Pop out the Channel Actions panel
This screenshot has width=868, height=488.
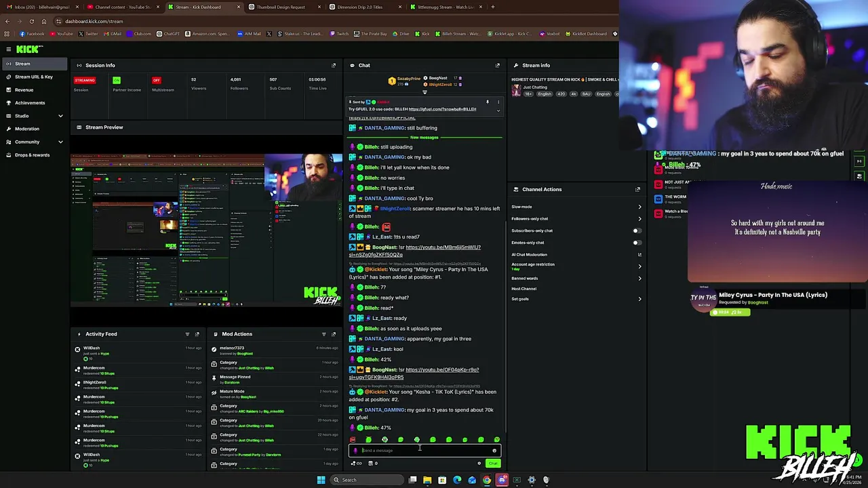(637, 190)
